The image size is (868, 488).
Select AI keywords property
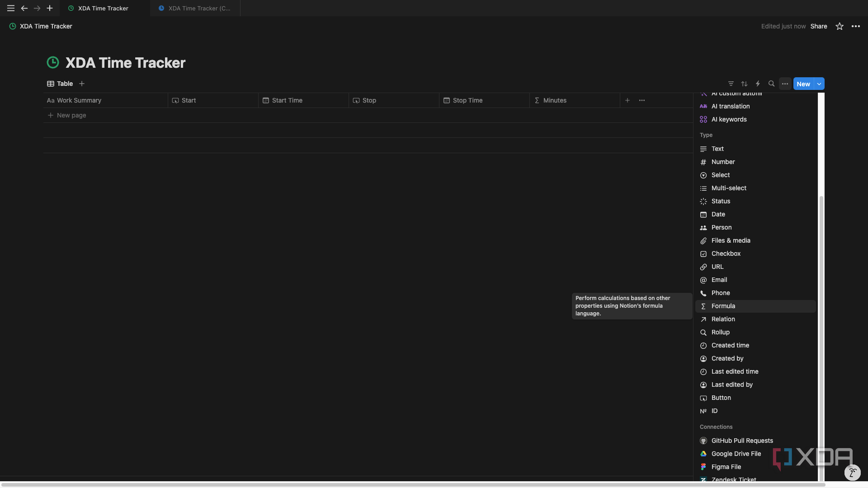tap(755, 119)
